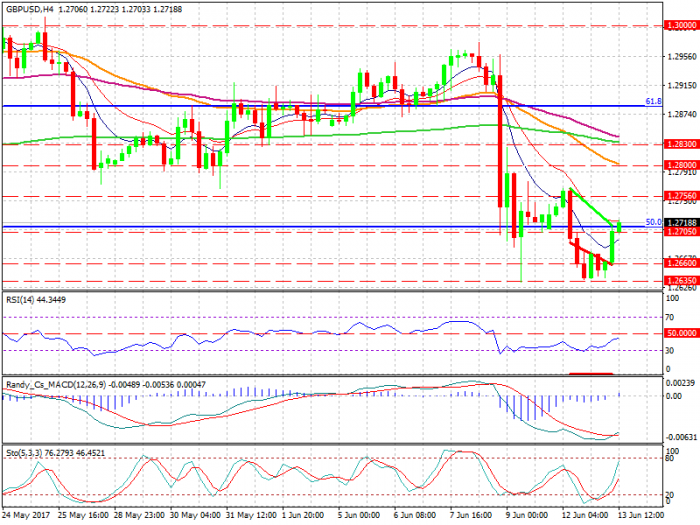
Task: Click the MACD scale value -0.00631
Action: click(x=681, y=437)
